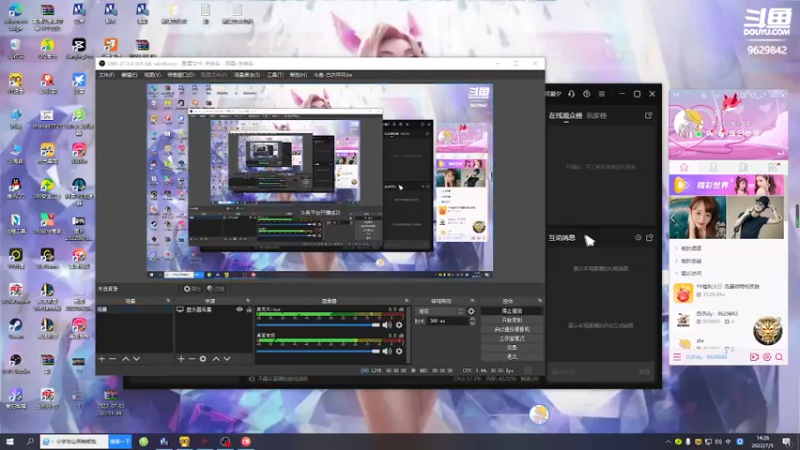Mute the desktop audio speaker icon
The width and height of the screenshot is (800, 450).
[387, 351]
